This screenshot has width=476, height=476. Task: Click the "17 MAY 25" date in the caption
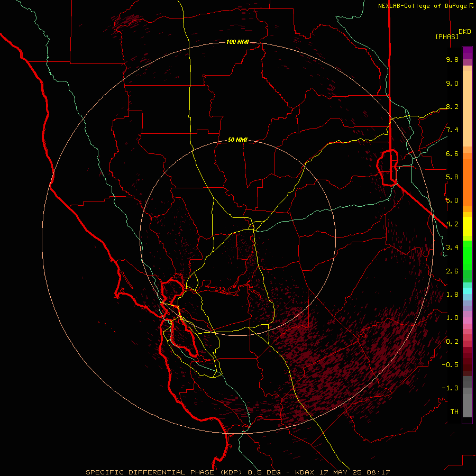coord(341,472)
